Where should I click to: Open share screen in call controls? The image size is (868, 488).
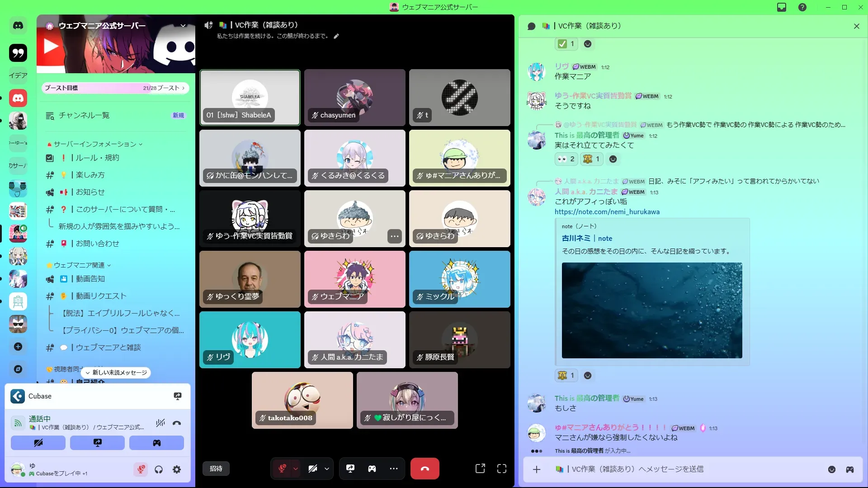(x=350, y=469)
